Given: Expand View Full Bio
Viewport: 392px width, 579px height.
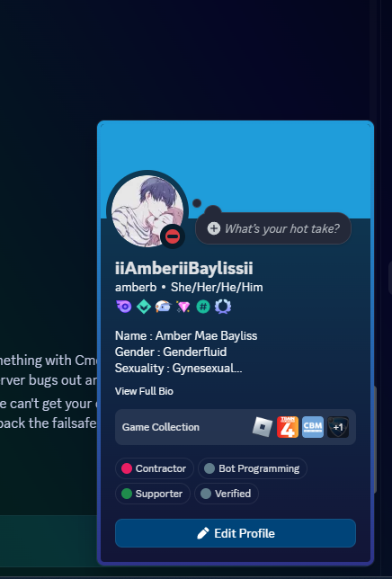Looking at the screenshot, I should (144, 391).
